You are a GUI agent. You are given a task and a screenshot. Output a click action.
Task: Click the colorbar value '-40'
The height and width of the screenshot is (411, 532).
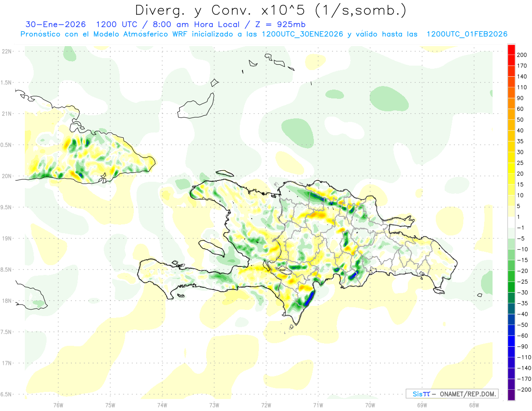[x=523, y=314]
